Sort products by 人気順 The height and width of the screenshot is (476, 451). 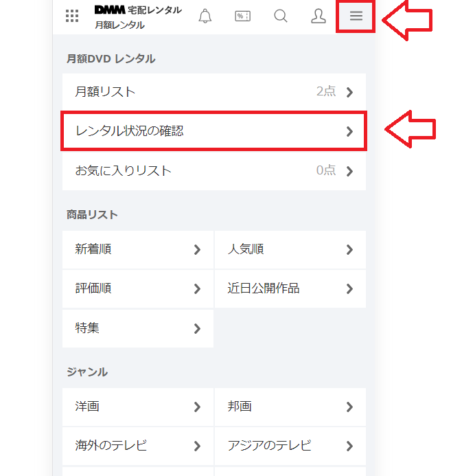290,249
